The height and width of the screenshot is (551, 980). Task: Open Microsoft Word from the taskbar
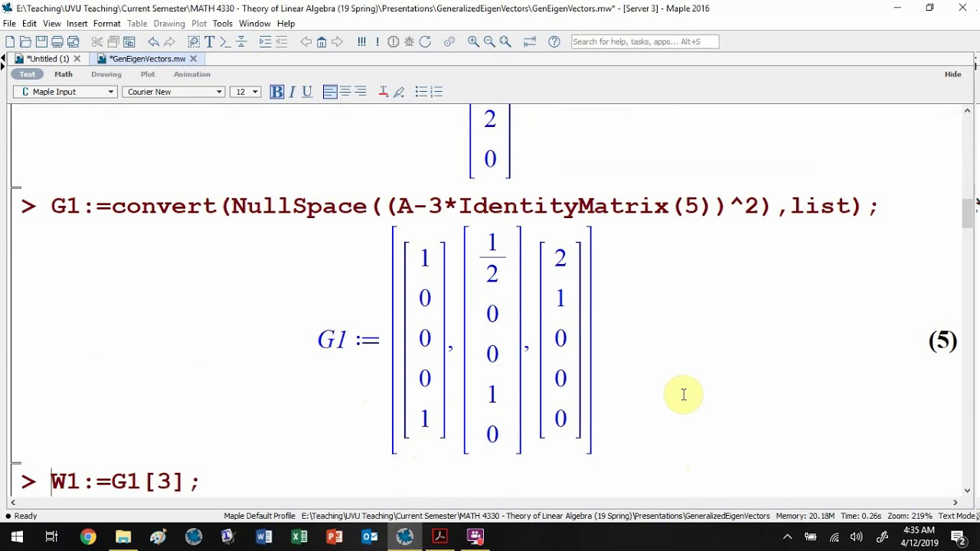click(x=264, y=536)
